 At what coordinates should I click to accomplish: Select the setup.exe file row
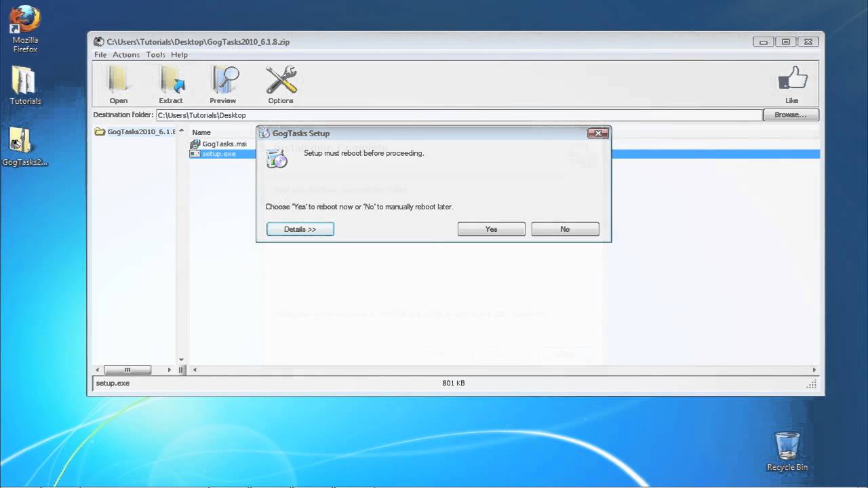tap(505, 154)
